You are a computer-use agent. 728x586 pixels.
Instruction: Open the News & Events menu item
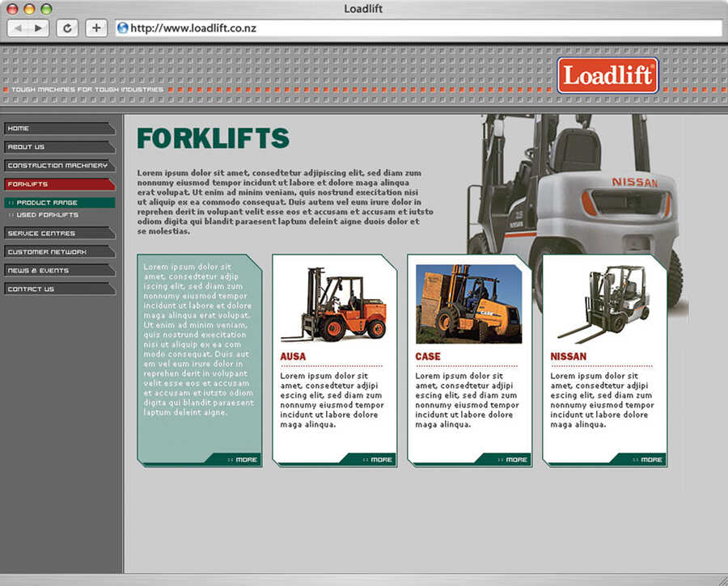[x=59, y=271]
